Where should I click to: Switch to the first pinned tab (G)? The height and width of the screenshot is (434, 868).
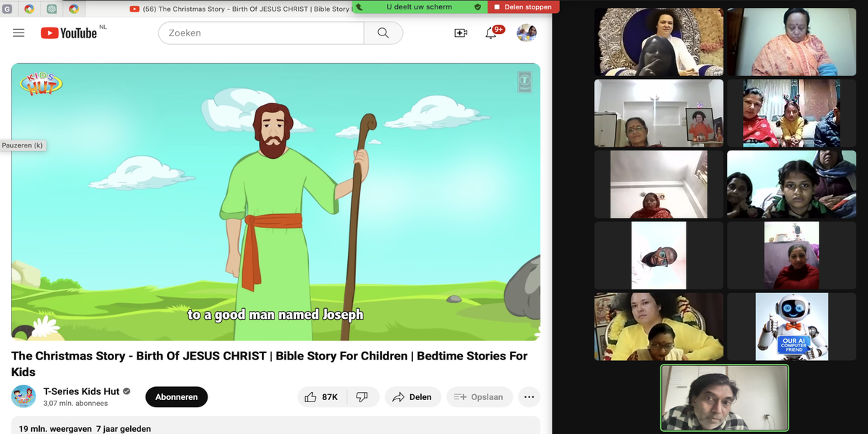coord(7,9)
